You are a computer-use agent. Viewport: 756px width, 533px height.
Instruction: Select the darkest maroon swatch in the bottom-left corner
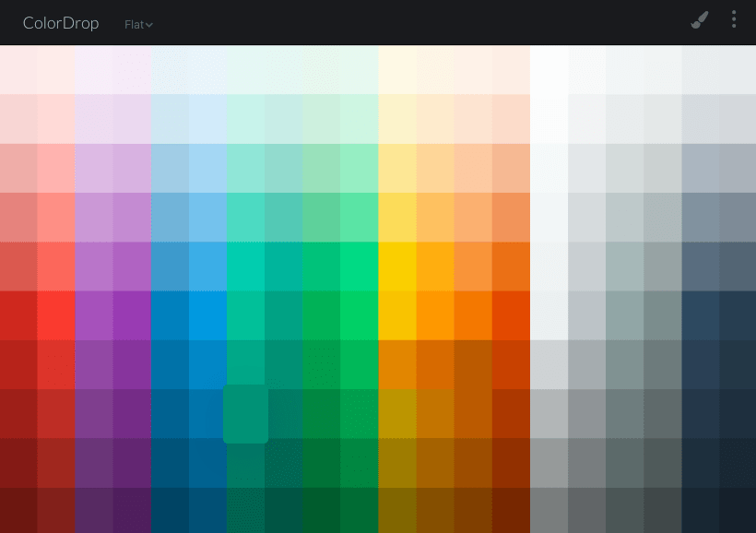pyautogui.click(x=18, y=511)
